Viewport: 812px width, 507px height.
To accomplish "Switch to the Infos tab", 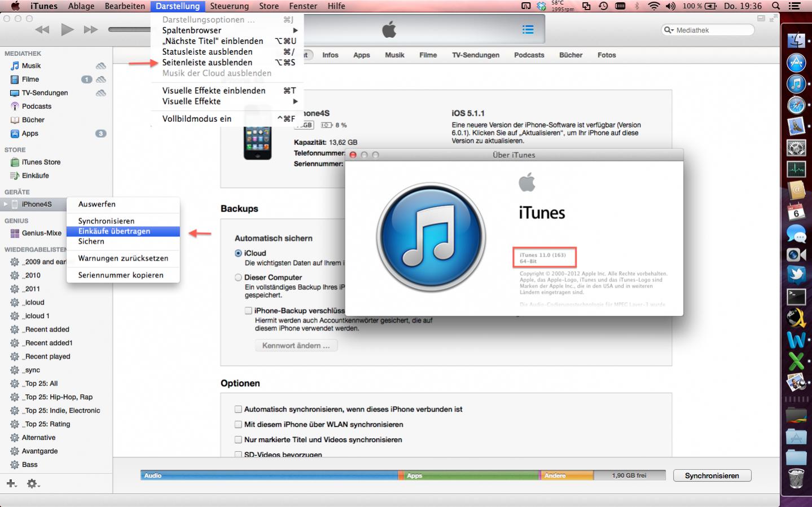I will (x=330, y=55).
